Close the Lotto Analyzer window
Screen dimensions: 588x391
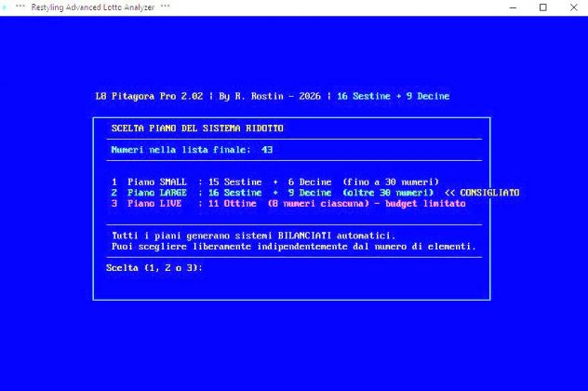click(574, 7)
